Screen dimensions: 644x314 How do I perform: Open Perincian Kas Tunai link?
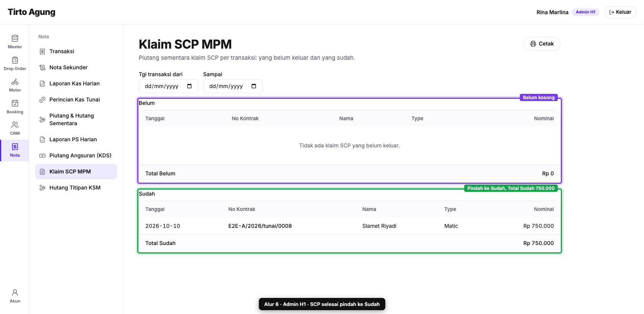pos(76,100)
